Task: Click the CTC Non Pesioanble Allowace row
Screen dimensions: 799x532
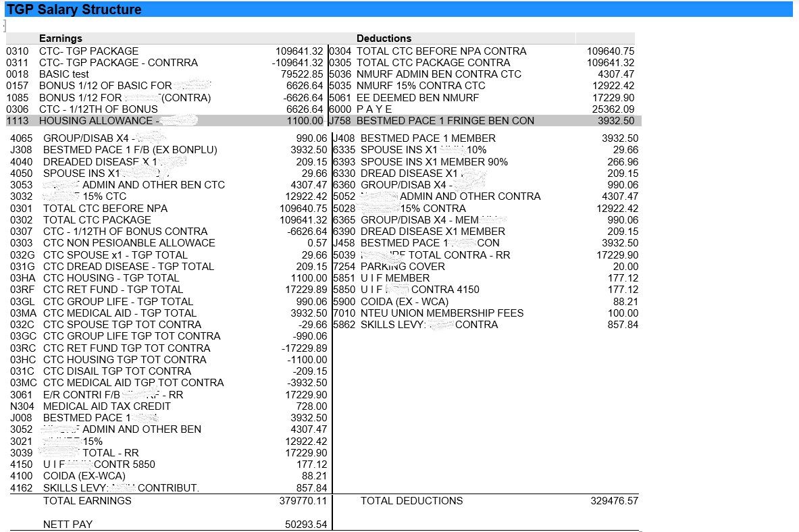Action: click(129, 243)
